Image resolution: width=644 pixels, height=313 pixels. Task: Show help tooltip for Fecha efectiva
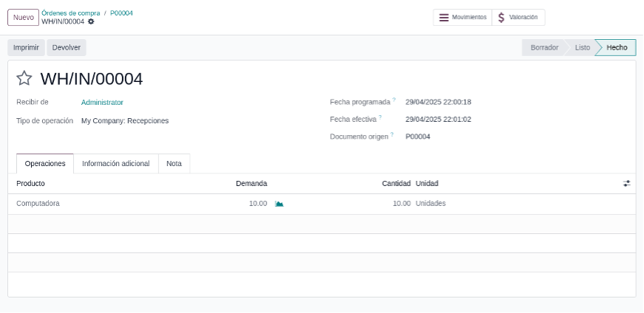(380, 117)
